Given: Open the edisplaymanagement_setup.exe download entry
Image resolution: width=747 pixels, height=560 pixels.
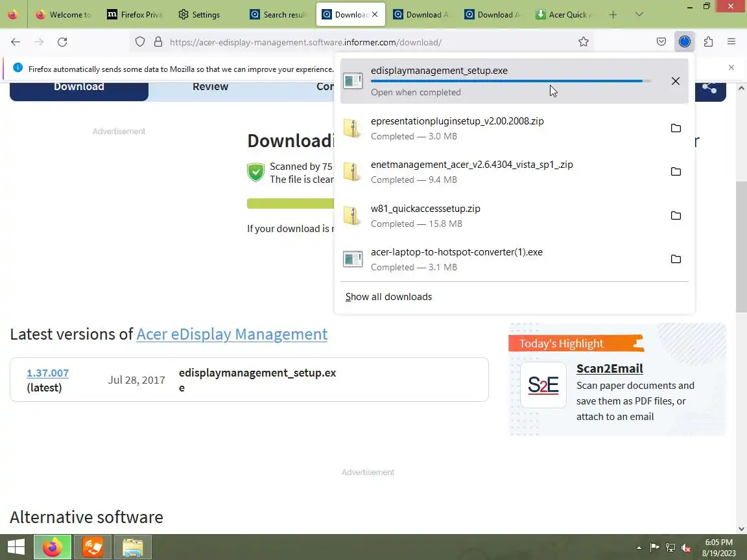Looking at the screenshot, I should (x=514, y=81).
